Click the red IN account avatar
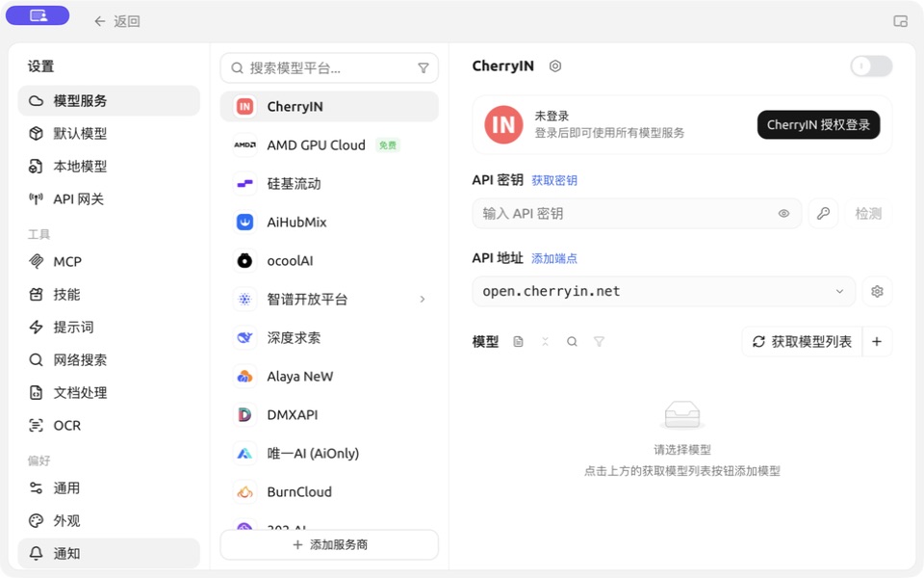The height and width of the screenshot is (578, 924). (x=503, y=125)
